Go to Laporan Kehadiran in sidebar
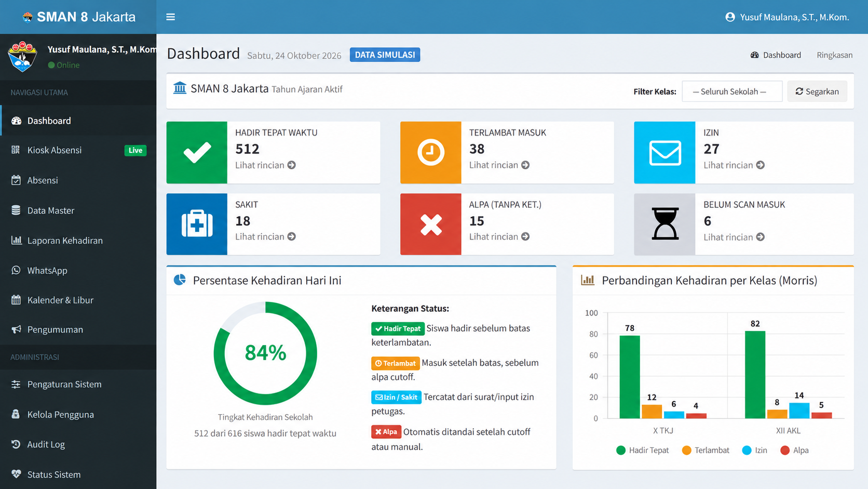The image size is (868, 489). (78, 241)
